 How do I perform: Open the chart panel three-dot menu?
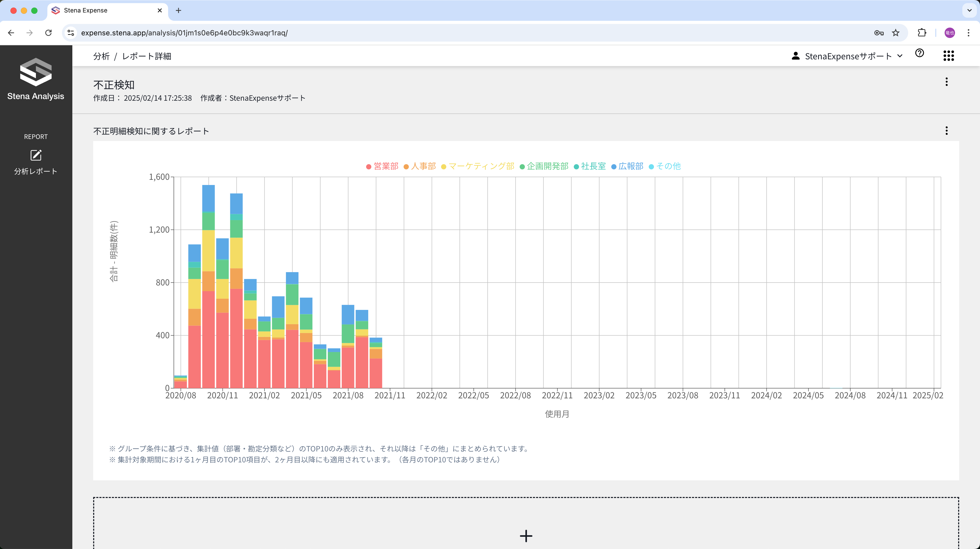pos(946,131)
